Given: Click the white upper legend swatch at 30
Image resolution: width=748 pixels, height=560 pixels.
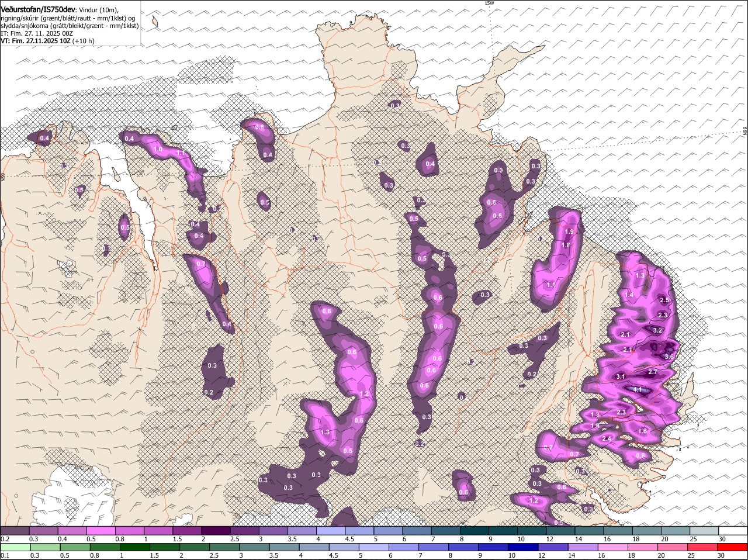Looking at the screenshot, I should point(733,531).
